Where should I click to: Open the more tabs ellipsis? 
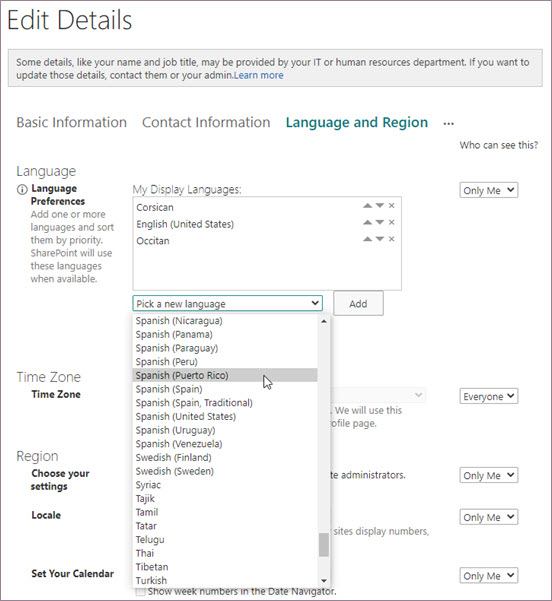tap(448, 124)
